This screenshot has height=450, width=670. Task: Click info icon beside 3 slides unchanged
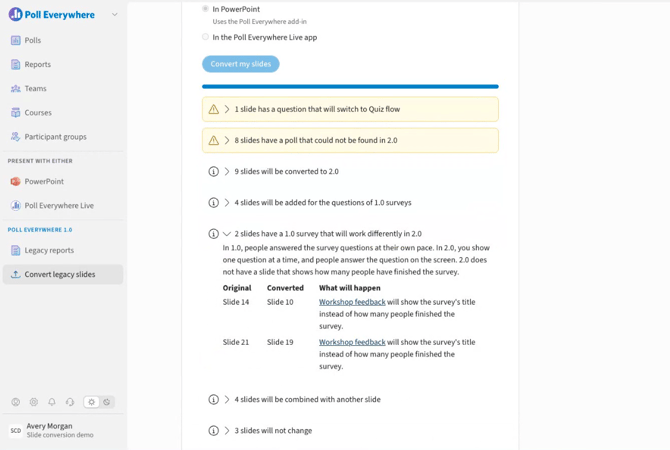click(x=214, y=431)
